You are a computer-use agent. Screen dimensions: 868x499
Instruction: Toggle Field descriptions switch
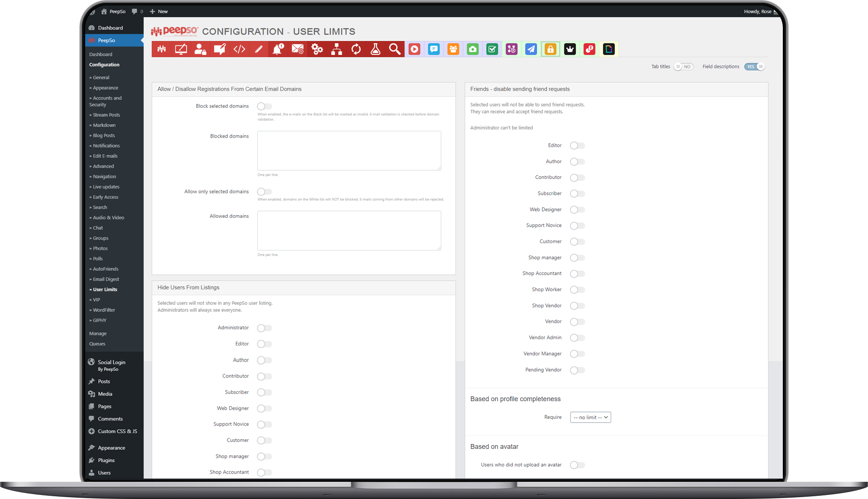tap(754, 67)
